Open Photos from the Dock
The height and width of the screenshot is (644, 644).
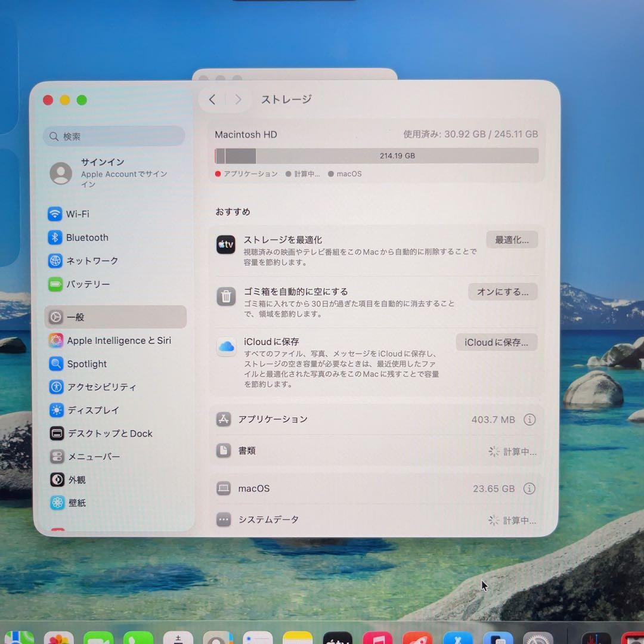click(58, 639)
